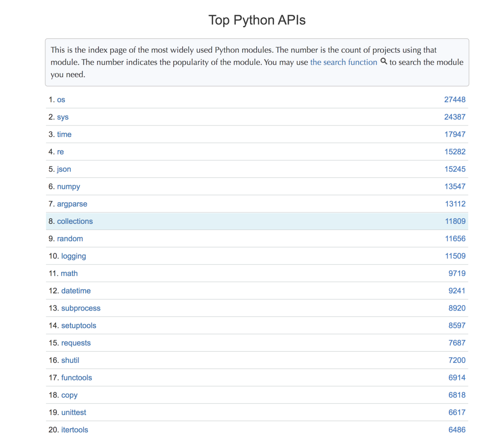
Task: Open the argparse module page
Action: [72, 204]
